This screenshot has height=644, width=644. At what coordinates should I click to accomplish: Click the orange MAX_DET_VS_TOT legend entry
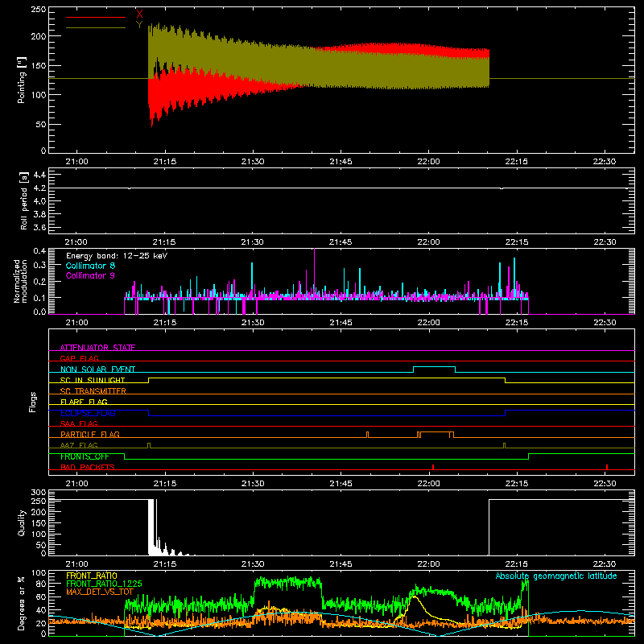(100, 592)
